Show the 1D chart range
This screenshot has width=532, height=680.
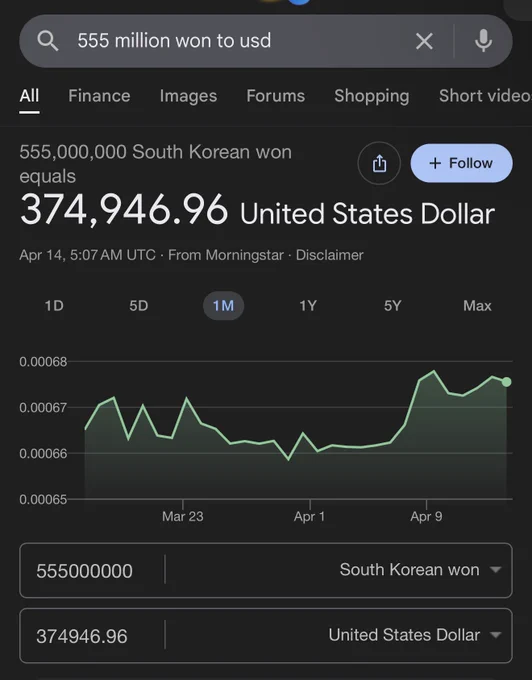click(54, 306)
